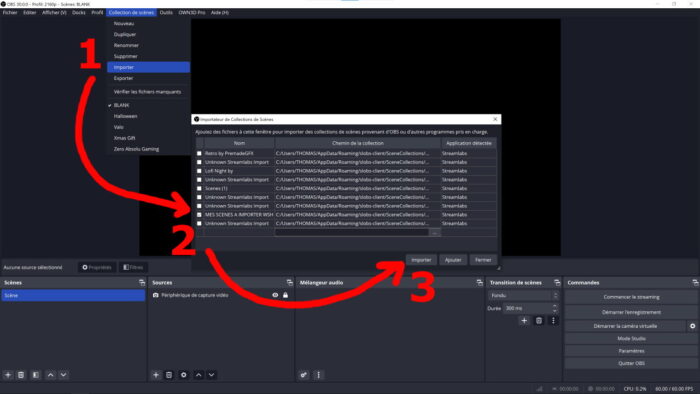
Task: Add a source with plus icon
Action: point(156,375)
